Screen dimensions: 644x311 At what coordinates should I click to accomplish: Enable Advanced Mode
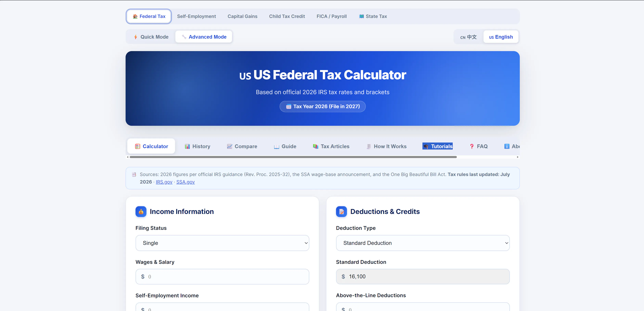(204, 37)
